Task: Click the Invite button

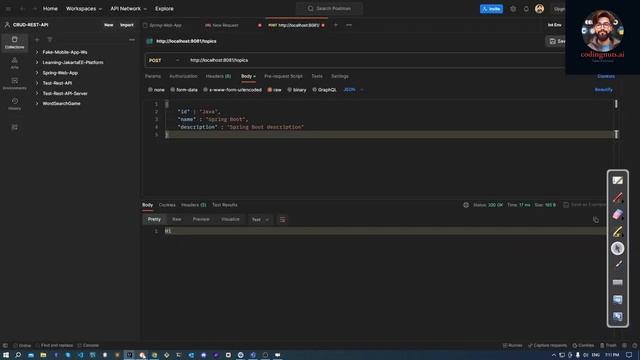Action: point(491,9)
